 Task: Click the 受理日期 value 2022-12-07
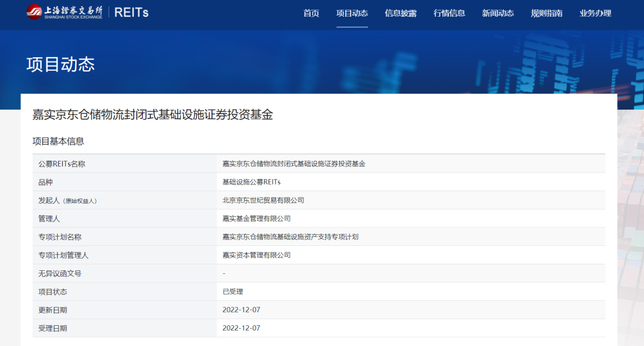click(241, 328)
